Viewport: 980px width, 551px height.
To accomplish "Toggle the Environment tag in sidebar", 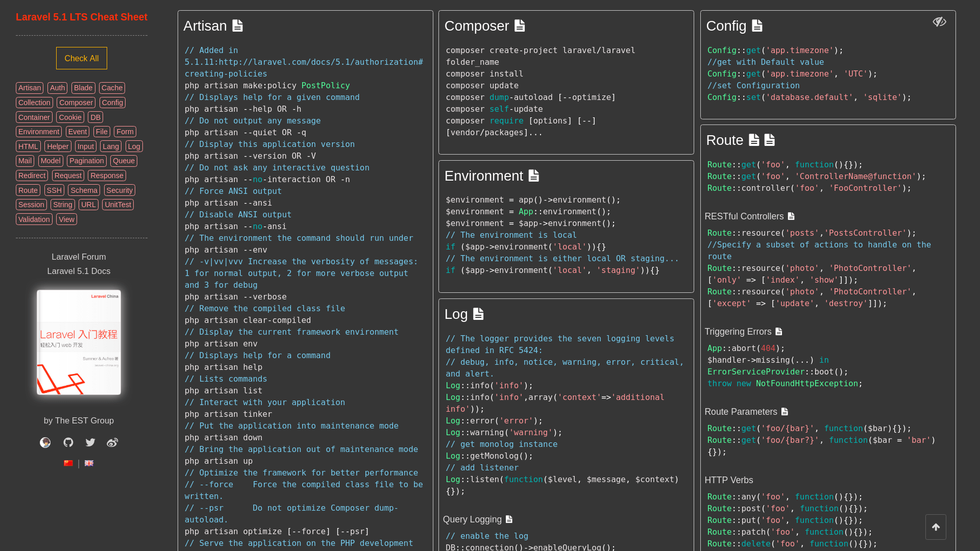I will pos(39,132).
